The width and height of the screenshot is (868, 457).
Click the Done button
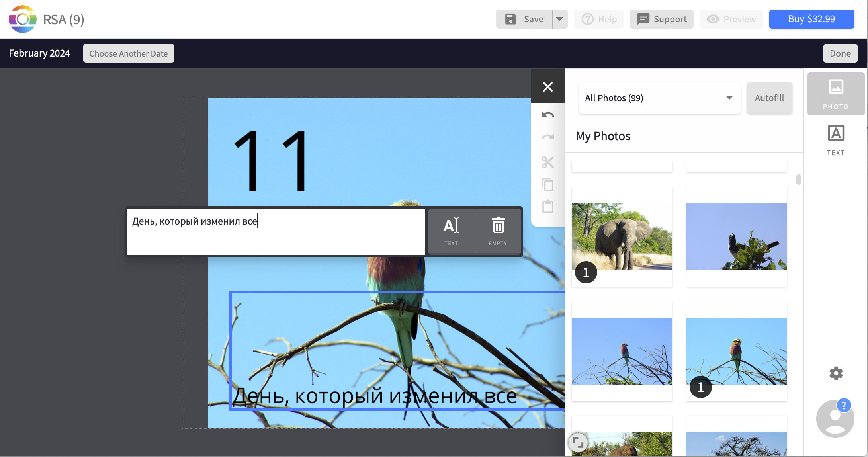(x=840, y=53)
